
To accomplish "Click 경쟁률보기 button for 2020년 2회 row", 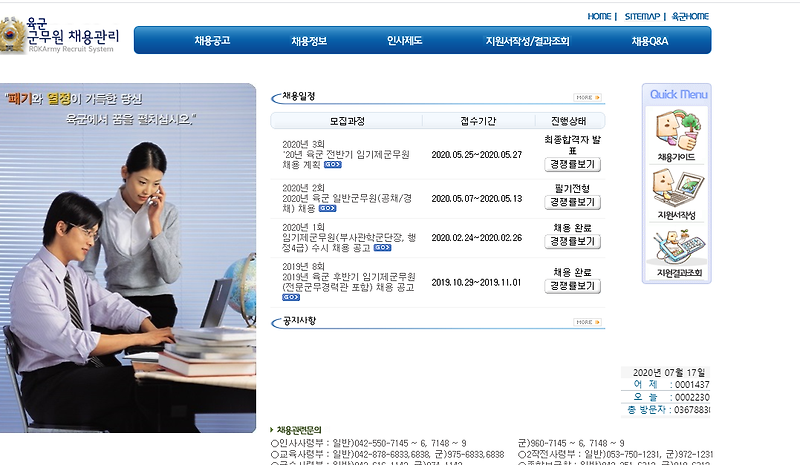I will 572,202.
